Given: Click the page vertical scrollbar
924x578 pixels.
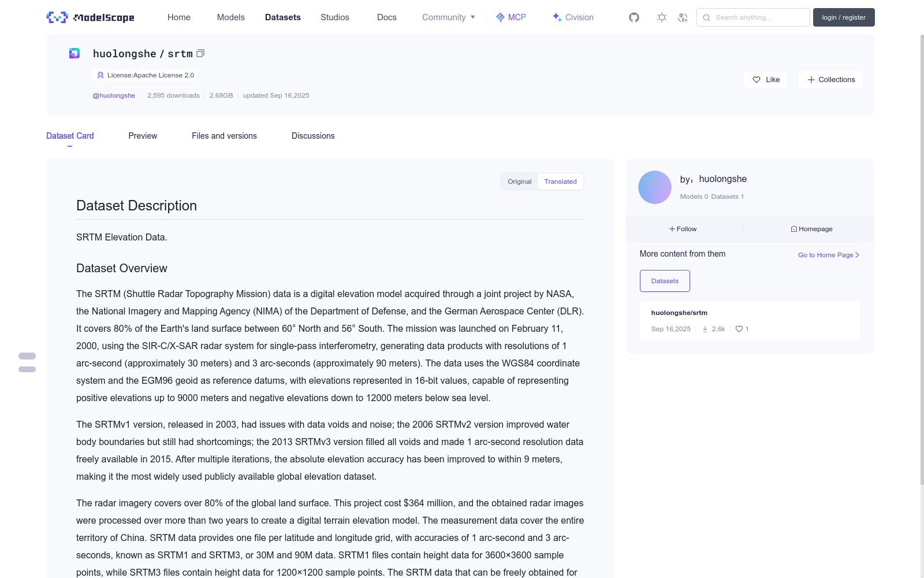Looking at the screenshot, I should pos(922,260).
